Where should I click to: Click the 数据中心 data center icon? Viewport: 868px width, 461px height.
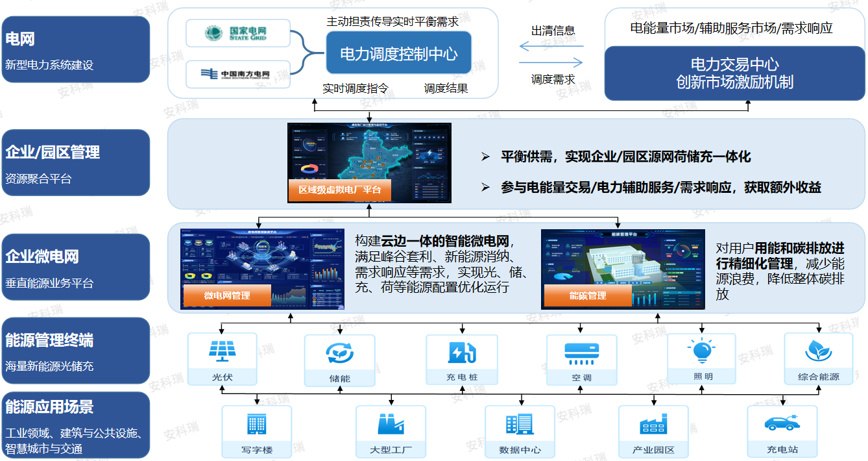(x=520, y=425)
